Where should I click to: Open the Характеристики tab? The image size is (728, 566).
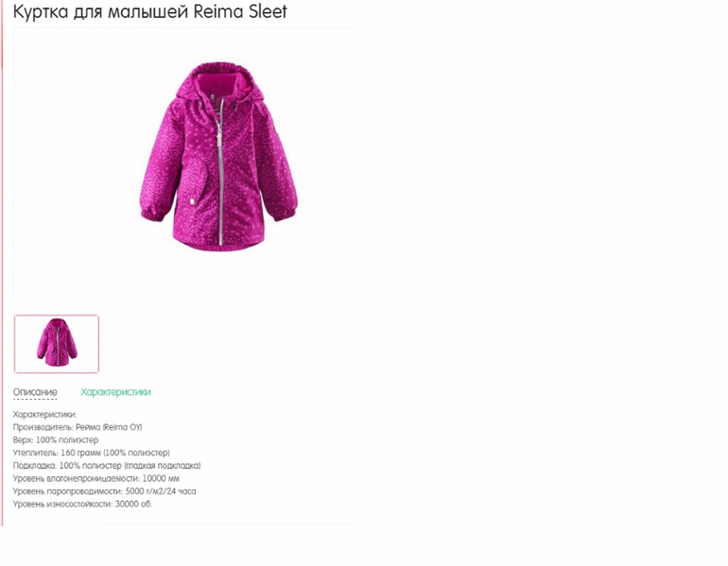(115, 392)
